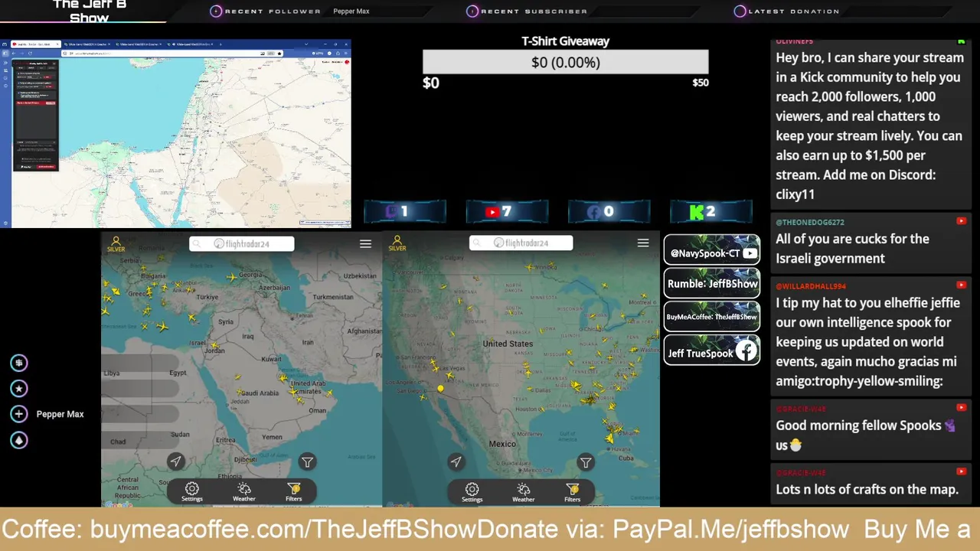Click the red button at bottom of dark panel
This screenshot has width=980, height=551.
[x=46, y=167]
